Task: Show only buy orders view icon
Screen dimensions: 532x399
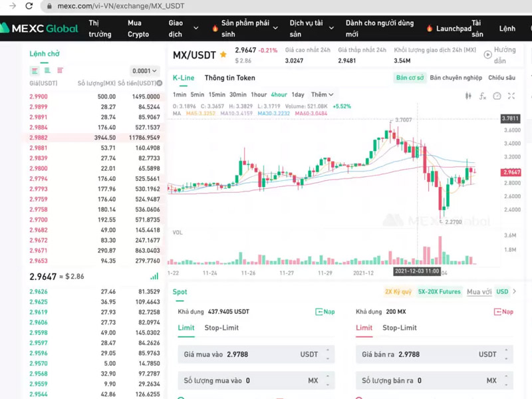Action: (47, 70)
